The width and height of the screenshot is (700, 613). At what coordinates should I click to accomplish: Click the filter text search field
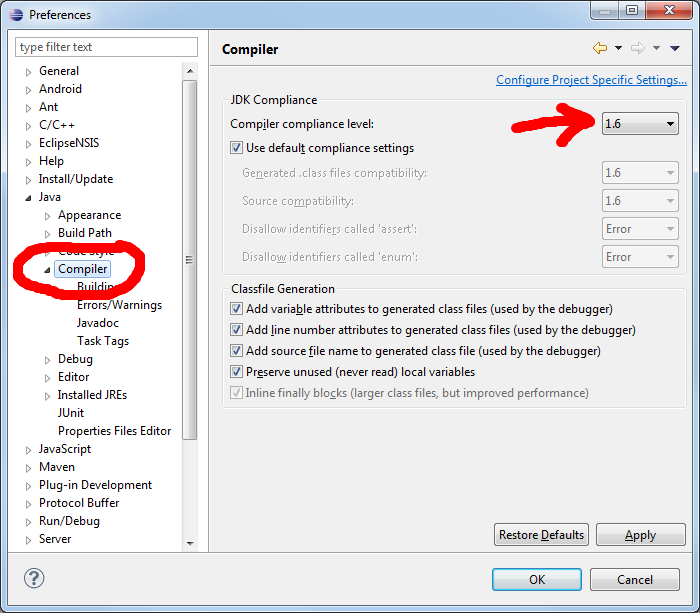point(106,47)
